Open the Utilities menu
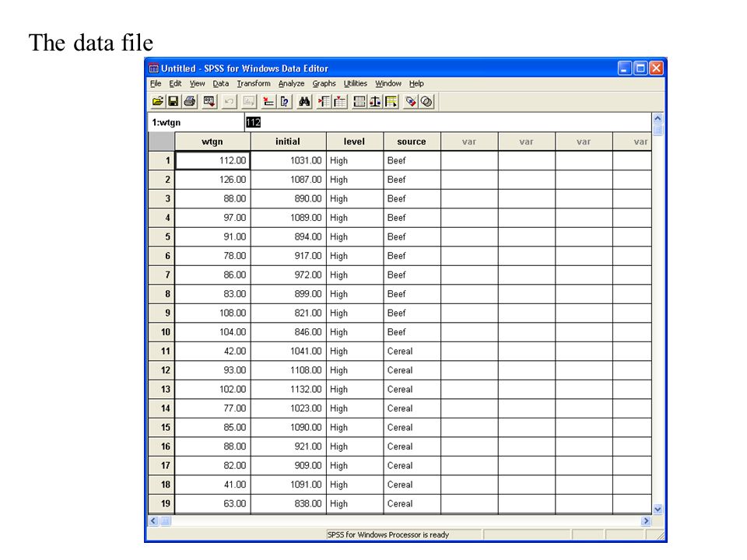This screenshot has width=747, height=560. (x=356, y=84)
